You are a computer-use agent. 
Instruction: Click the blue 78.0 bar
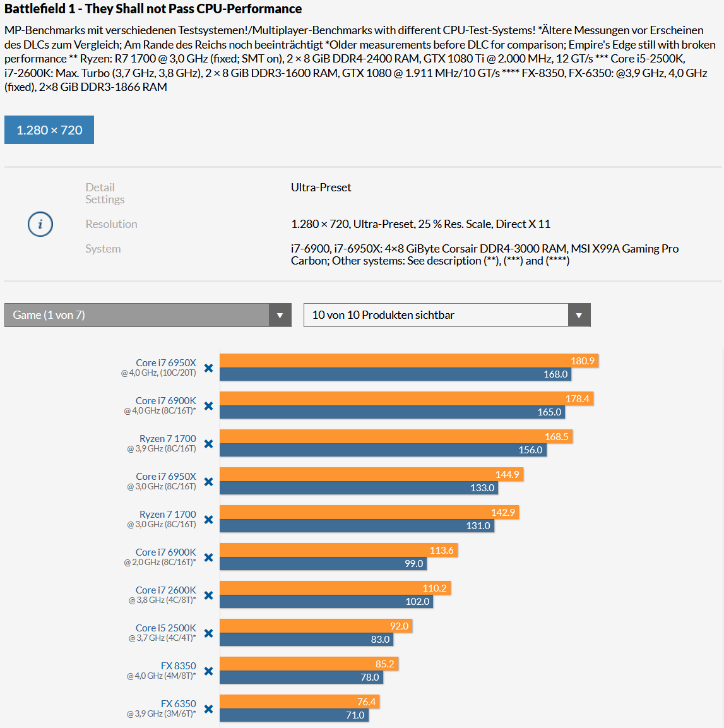click(302, 677)
